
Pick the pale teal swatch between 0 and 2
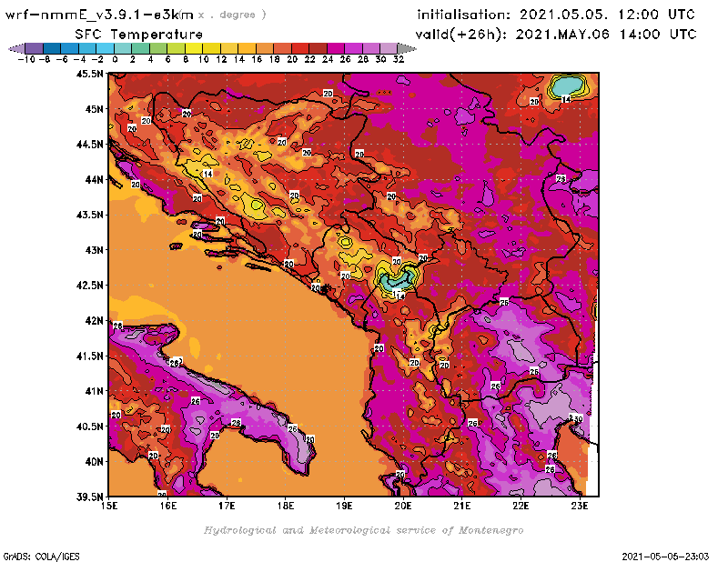[x=123, y=48]
